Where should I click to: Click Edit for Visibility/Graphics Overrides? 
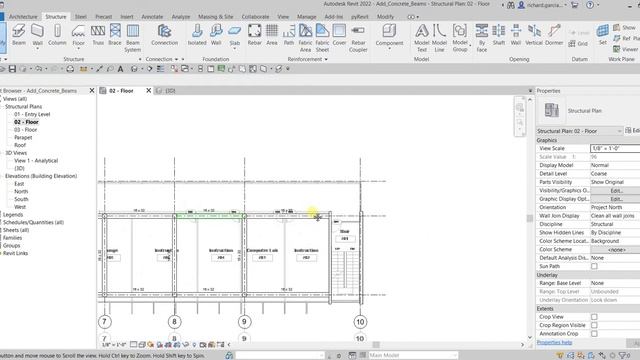coord(615,191)
